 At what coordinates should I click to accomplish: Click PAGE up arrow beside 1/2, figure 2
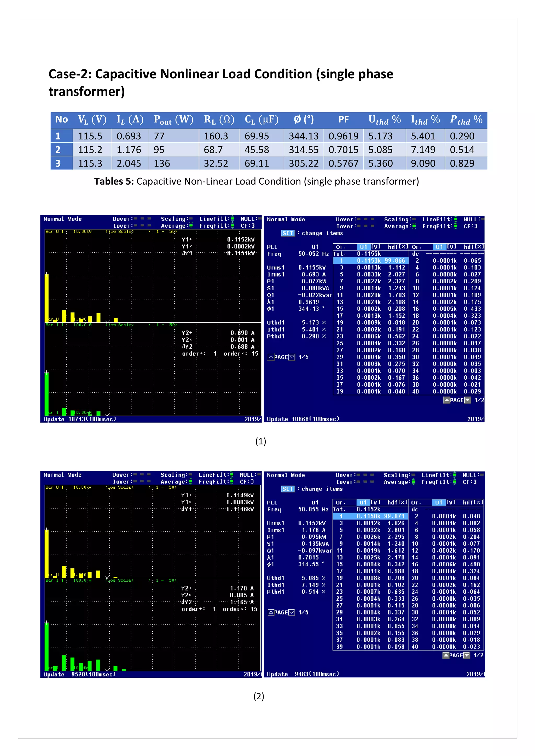[x=446, y=655]
